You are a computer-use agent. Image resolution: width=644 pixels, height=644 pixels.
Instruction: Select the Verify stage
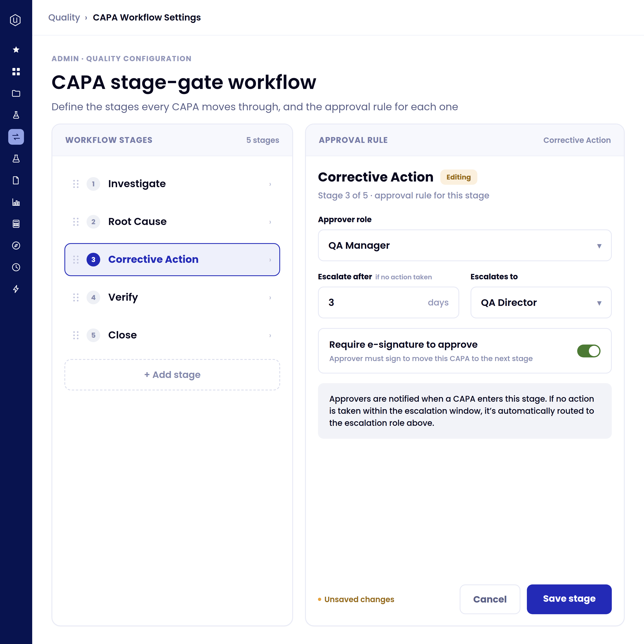[x=172, y=297]
